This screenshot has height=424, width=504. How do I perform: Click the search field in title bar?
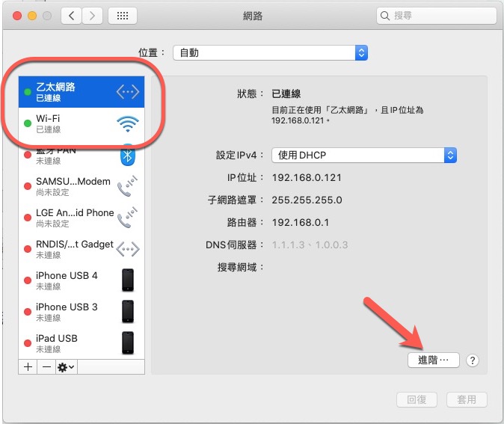[x=436, y=16]
